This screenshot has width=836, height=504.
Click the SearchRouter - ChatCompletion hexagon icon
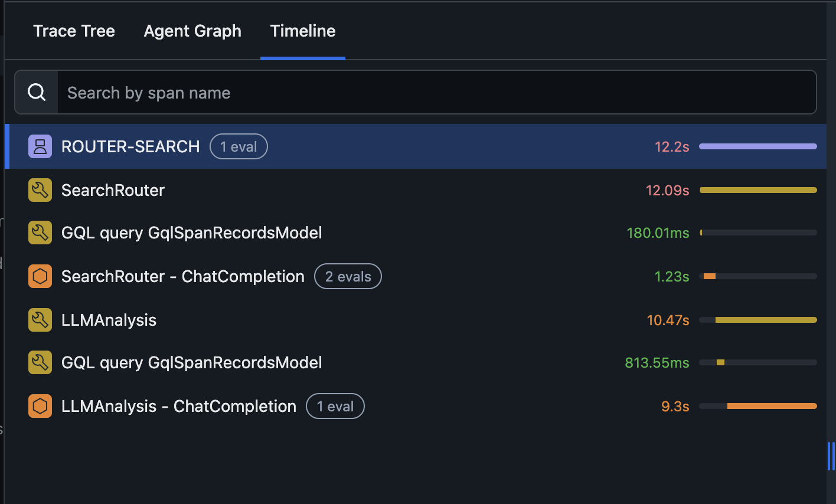coord(40,276)
